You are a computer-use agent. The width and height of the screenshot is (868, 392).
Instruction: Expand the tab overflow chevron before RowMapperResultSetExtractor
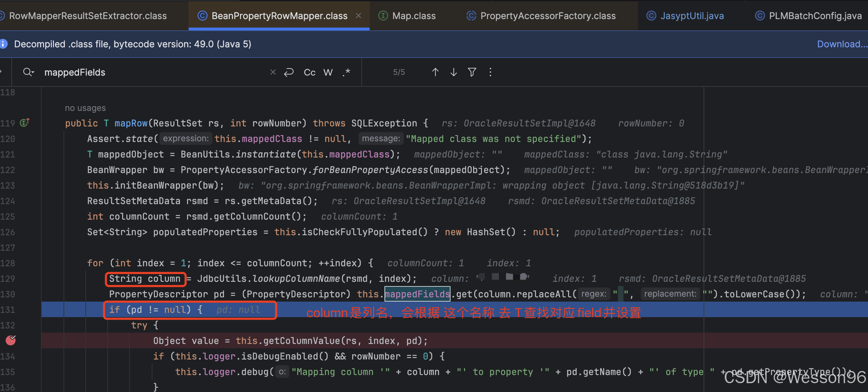[x=1, y=16]
